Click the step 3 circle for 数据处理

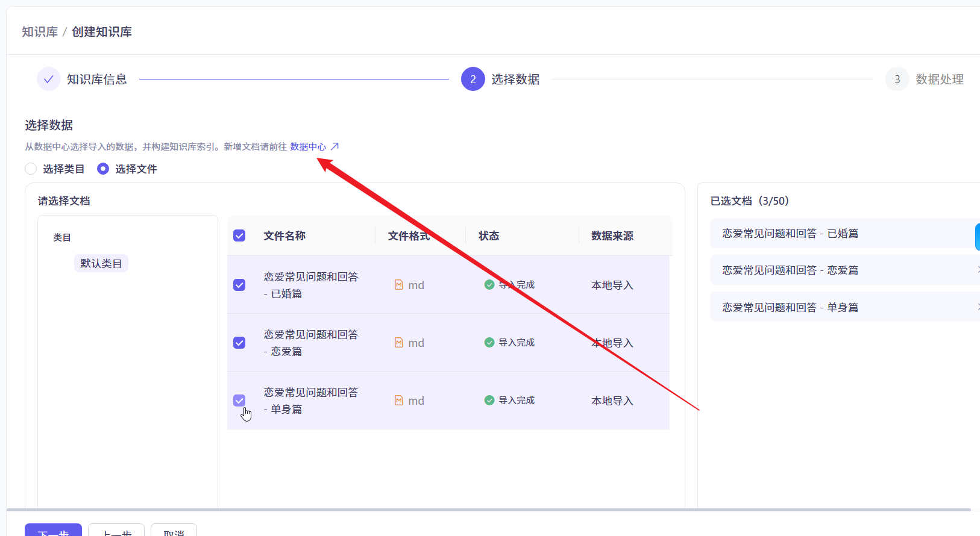click(x=897, y=79)
